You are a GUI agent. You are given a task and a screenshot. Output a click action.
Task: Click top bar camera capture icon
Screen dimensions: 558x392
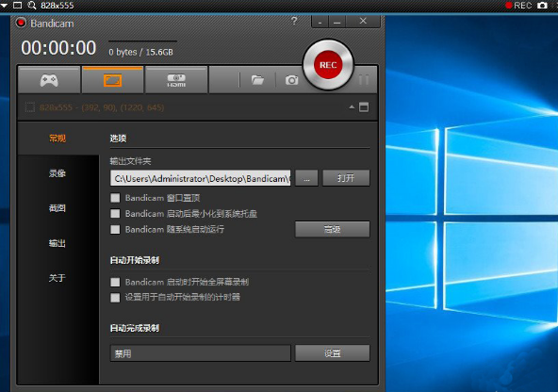point(542,6)
